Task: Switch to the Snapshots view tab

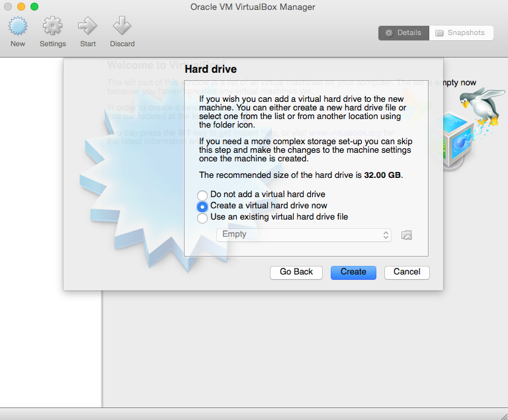Action: pyautogui.click(x=461, y=32)
